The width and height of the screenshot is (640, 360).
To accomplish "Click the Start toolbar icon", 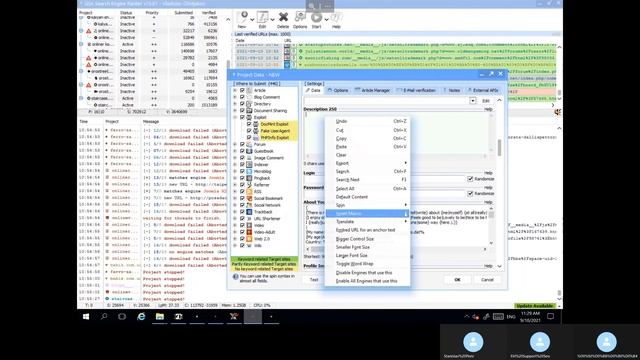I will point(316,18).
